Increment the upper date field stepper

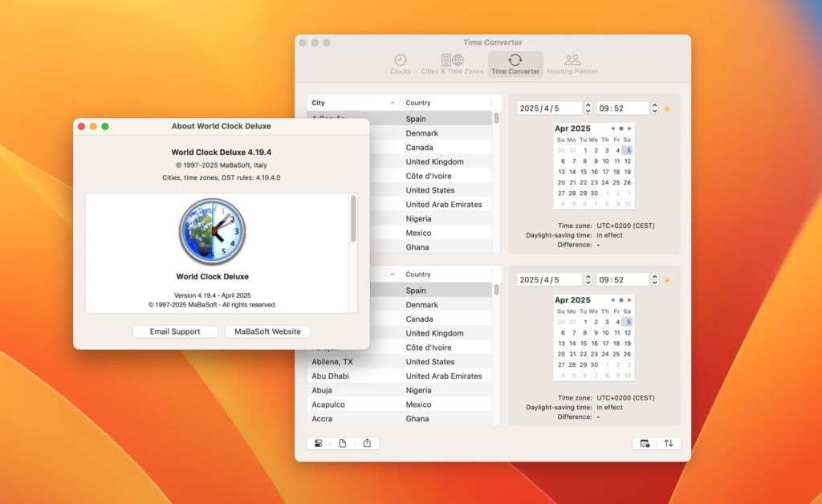(588, 105)
